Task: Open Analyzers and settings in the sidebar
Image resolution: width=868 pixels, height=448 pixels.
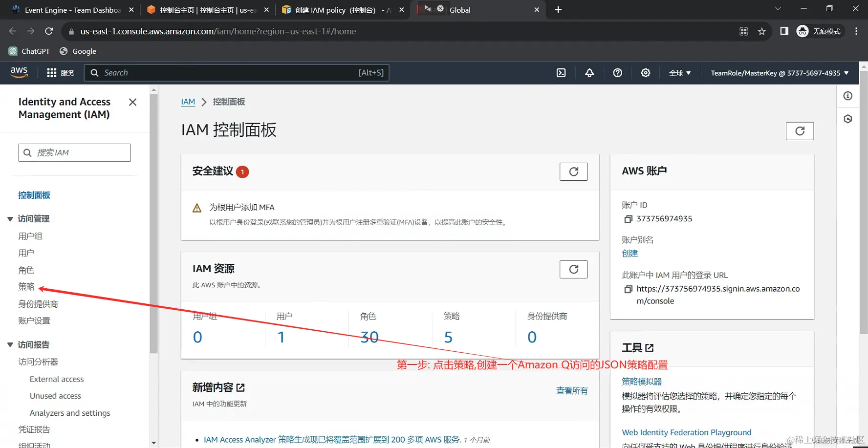Action: coord(70,413)
